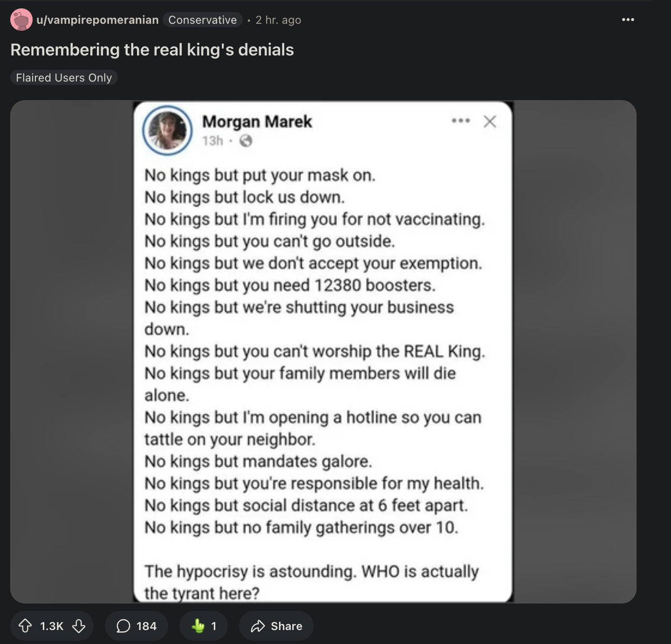Open the post image in full view
The height and width of the screenshot is (644, 671).
click(x=323, y=352)
